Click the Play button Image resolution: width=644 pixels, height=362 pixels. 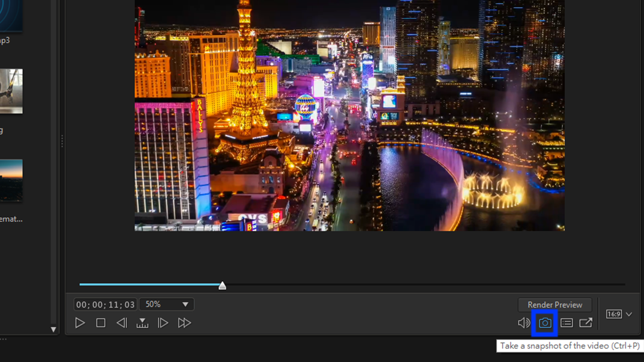pos(80,323)
